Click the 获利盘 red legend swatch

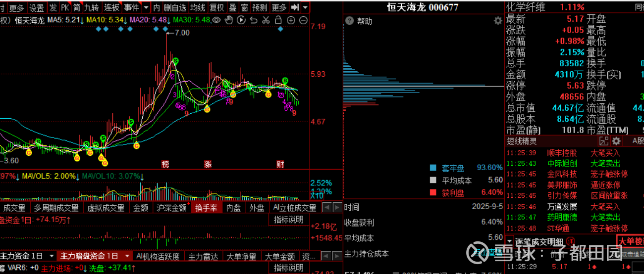coord(433,192)
